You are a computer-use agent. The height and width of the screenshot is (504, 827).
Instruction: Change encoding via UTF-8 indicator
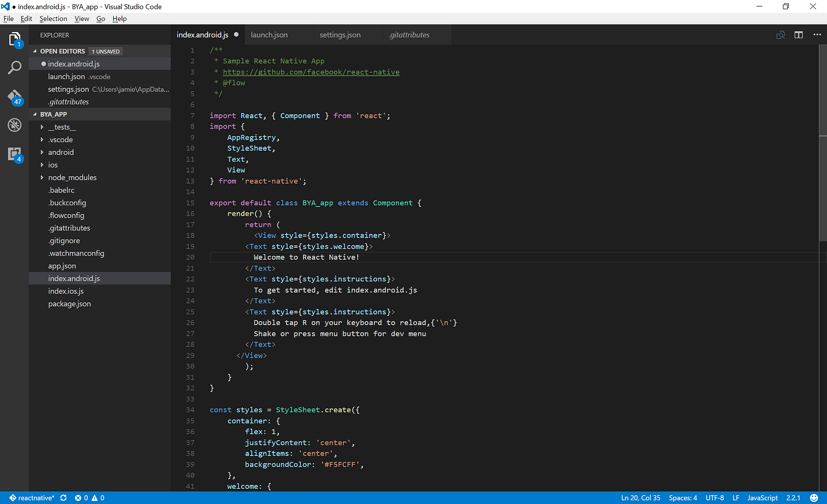[715, 498]
